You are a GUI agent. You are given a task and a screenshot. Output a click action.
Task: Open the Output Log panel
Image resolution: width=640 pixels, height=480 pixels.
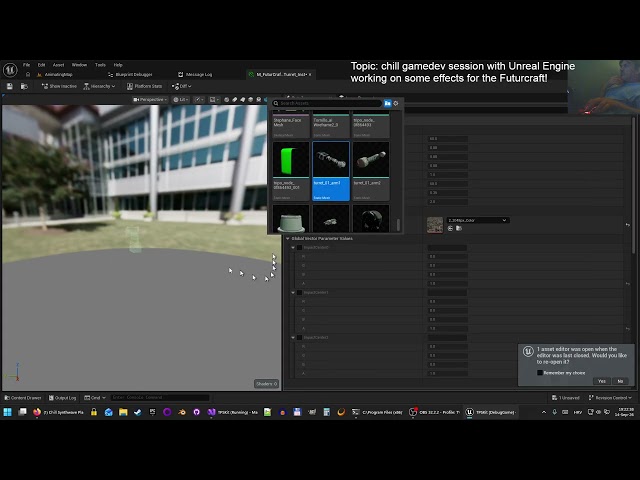[x=62, y=398]
